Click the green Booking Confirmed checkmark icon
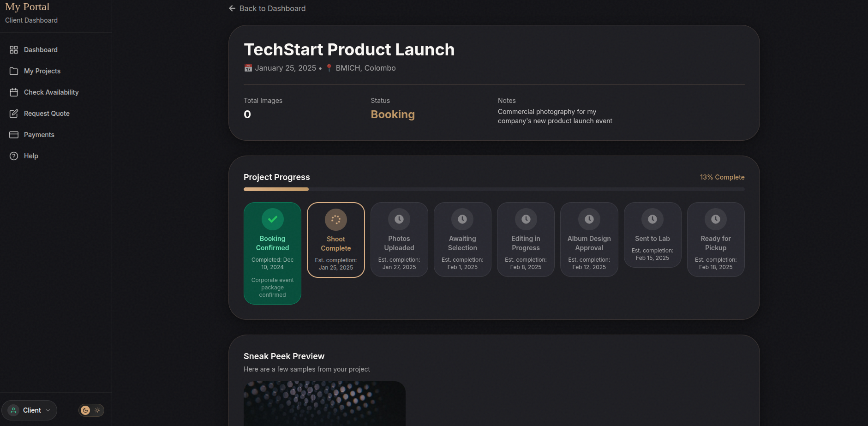This screenshot has width=868, height=426. [272, 219]
